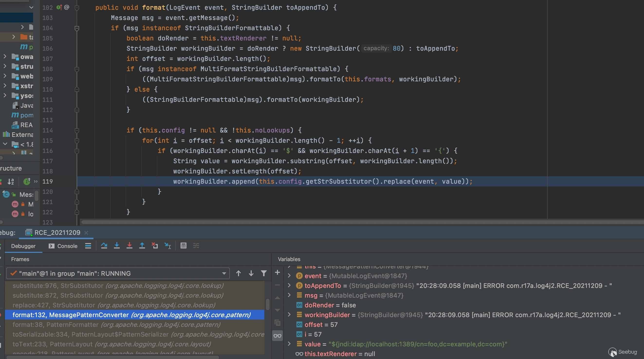Click the Drop Frame icon
Image resolution: width=644 pixels, height=359 pixels.
[155, 246]
